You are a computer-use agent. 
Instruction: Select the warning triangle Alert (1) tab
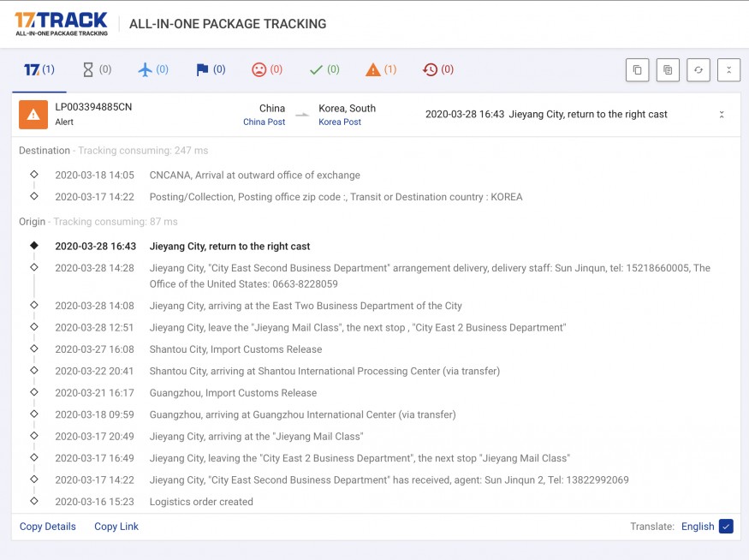tap(381, 69)
